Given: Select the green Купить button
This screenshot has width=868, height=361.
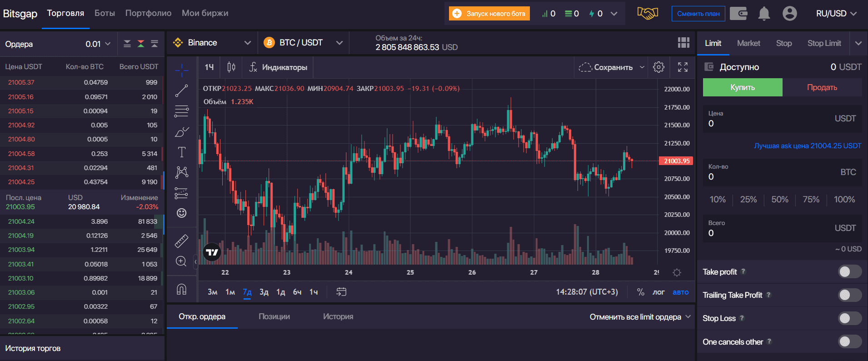Looking at the screenshot, I should [743, 87].
